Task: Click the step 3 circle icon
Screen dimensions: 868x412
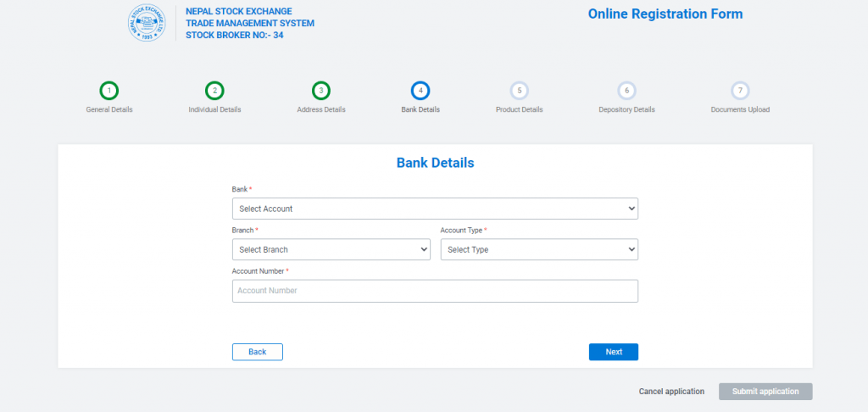Action: [320, 91]
